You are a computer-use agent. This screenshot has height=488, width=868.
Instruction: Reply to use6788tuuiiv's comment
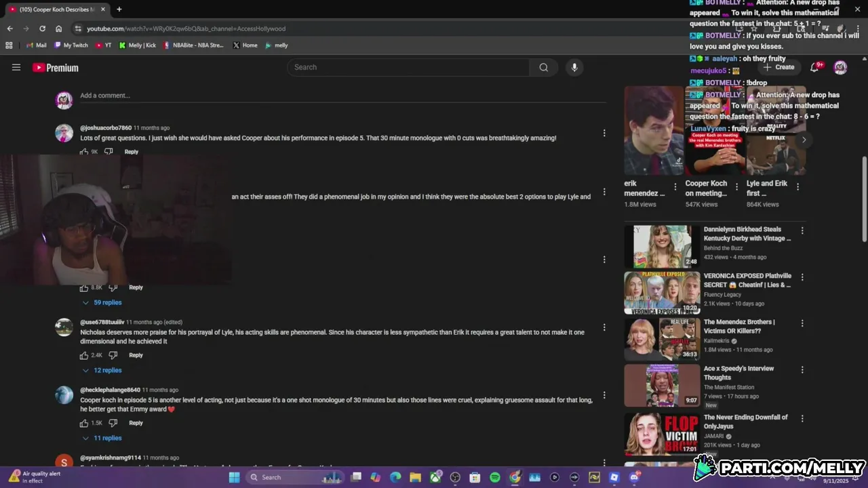coord(136,355)
